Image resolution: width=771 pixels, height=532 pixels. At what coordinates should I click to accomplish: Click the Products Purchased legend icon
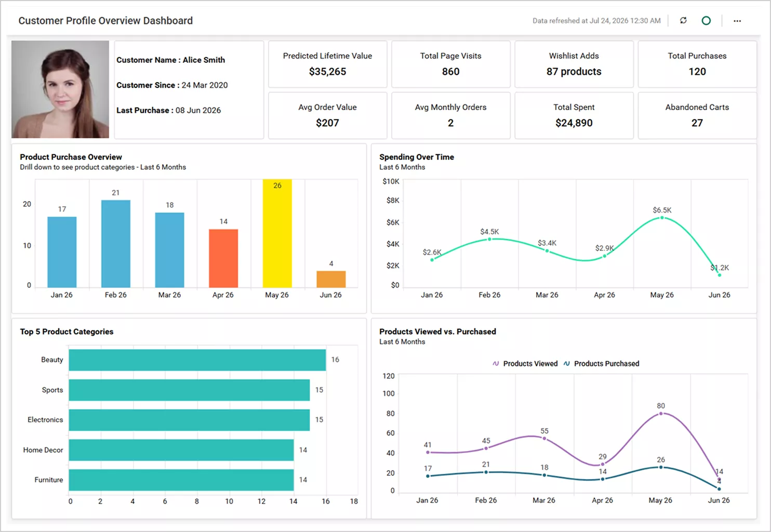click(566, 364)
